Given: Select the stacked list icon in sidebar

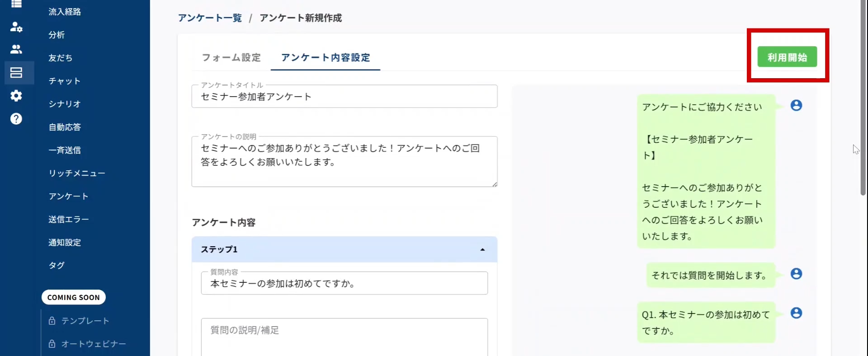Looking at the screenshot, I should (x=16, y=73).
